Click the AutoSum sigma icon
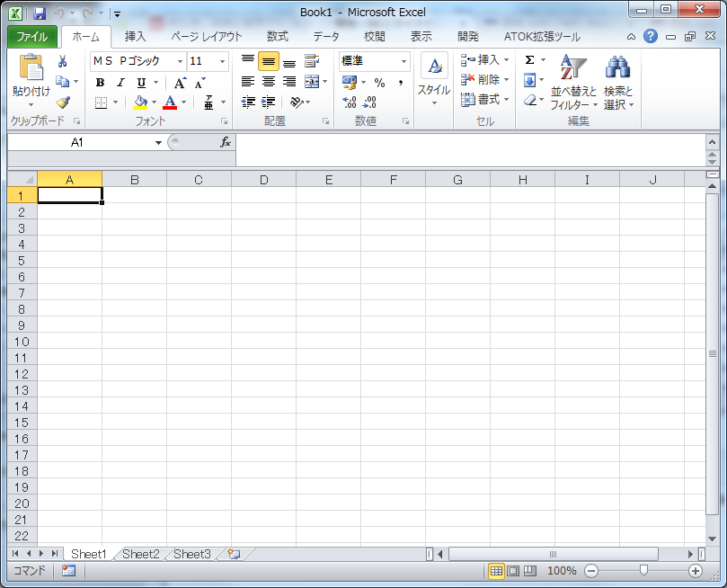 (x=529, y=60)
